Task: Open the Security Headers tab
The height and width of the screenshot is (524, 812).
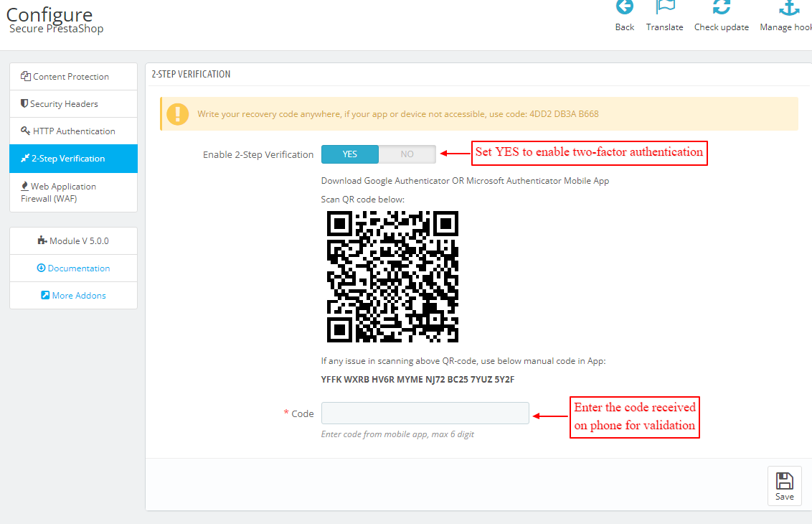Action: point(74,103)
